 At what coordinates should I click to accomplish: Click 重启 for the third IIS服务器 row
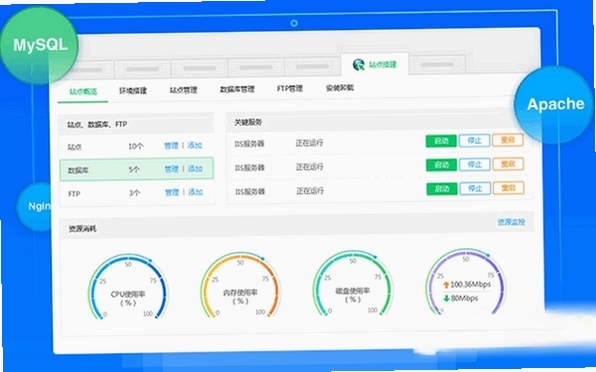[509, 188]
